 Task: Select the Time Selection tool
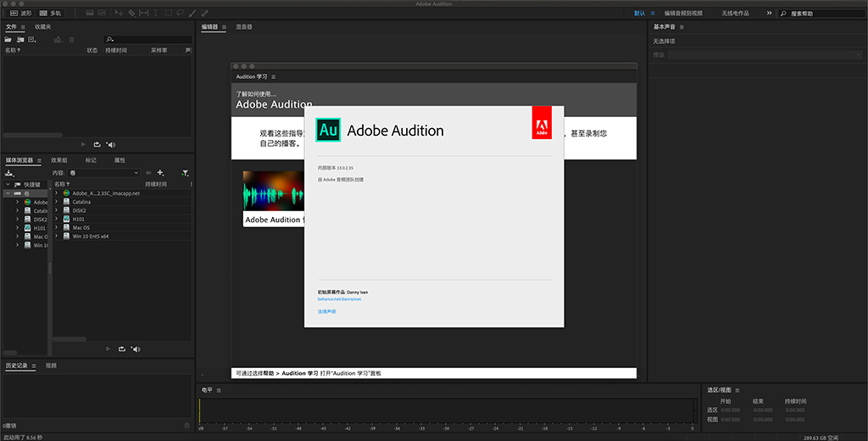(156, 13)
